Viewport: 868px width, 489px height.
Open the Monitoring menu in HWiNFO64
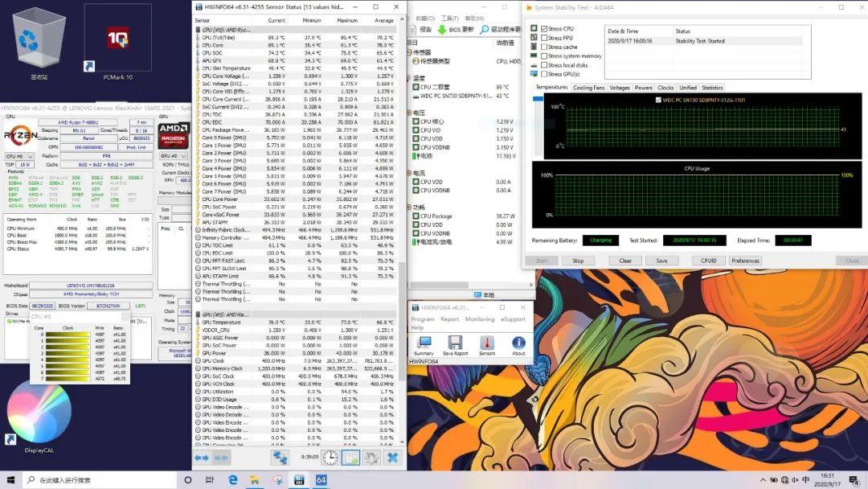(x=480, y=319)
